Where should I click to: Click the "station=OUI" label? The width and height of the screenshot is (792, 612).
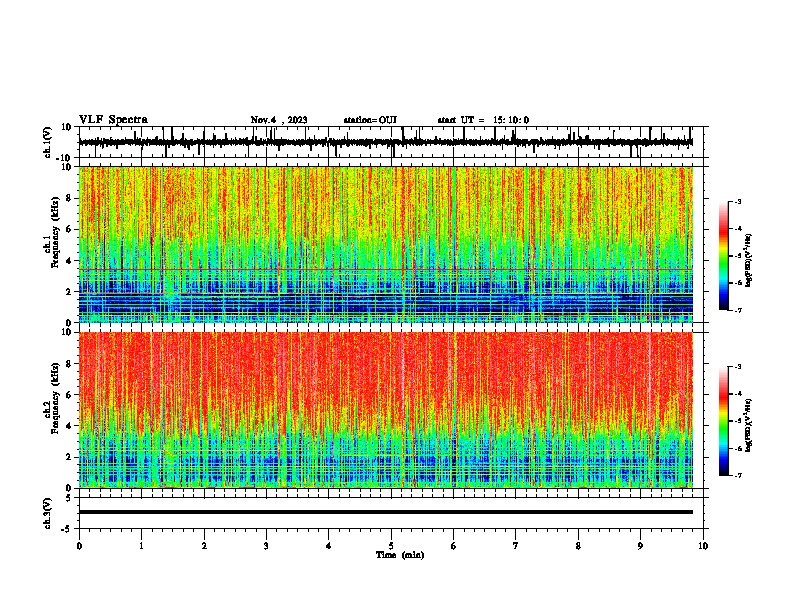coord(370,120)
